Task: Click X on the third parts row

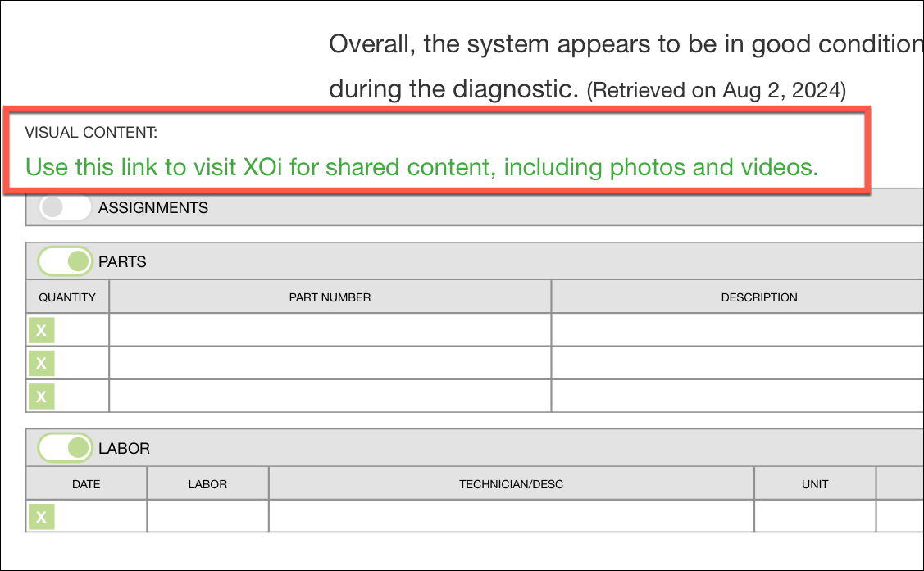Action: [x=41, y=397]
